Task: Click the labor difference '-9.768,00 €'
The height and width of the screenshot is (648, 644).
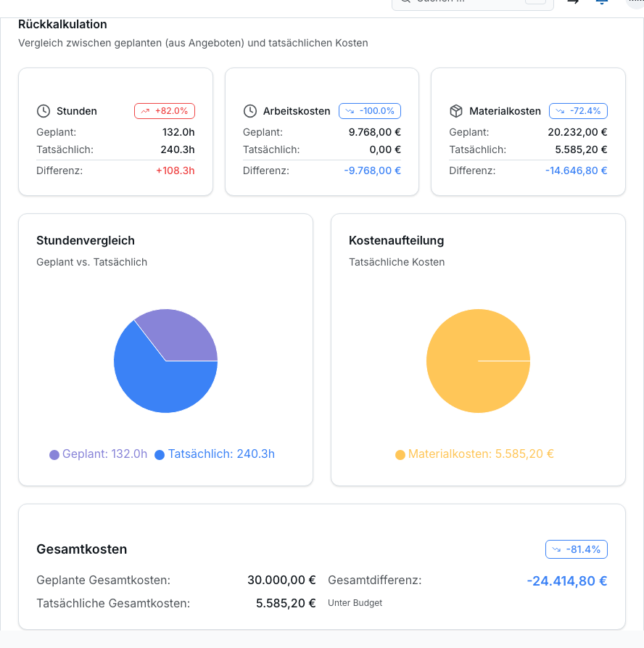Action: pyautogui.click(x=372, y=171)
